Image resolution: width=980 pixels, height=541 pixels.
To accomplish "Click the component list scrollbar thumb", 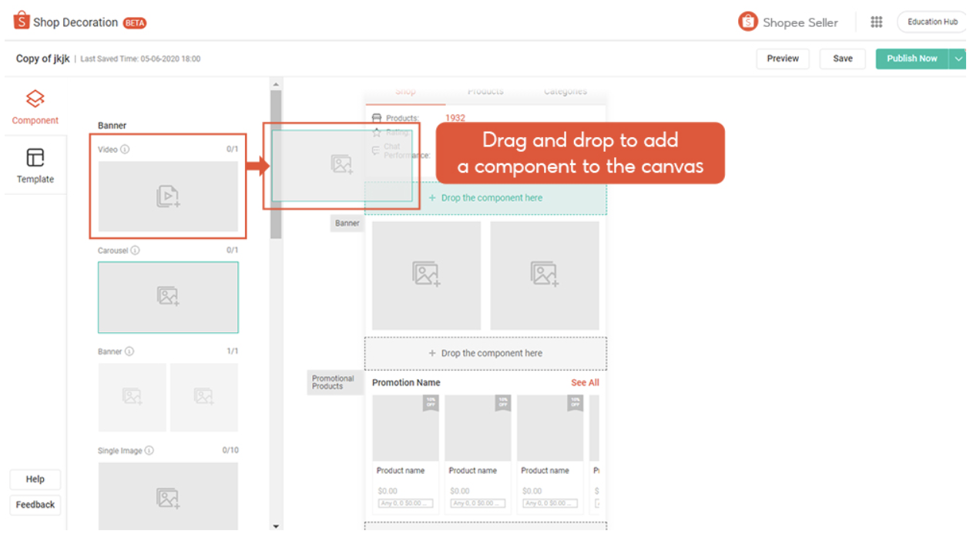I will pyautogui.click(x=276, y=164).
